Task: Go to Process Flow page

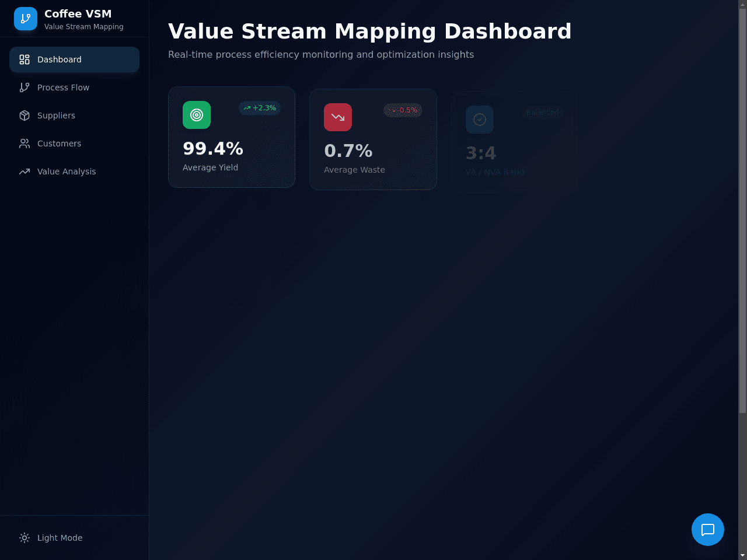Action: [x=74, y=87]
